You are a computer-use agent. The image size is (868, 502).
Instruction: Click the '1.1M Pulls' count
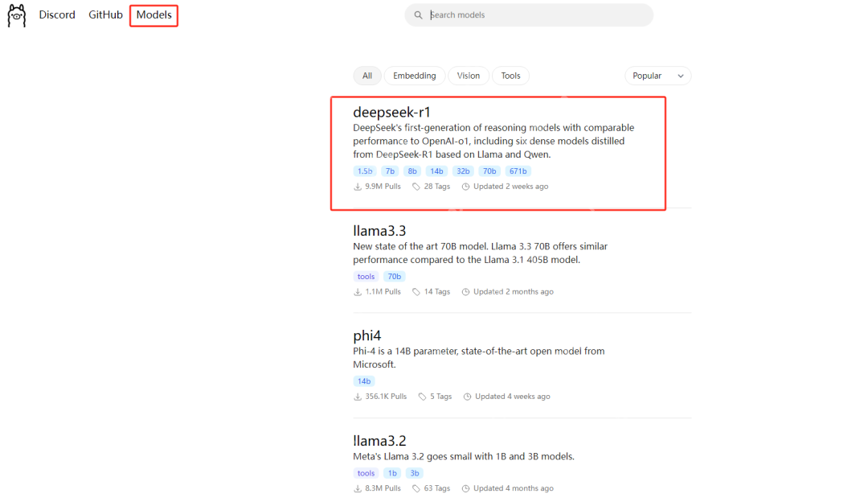383,292
